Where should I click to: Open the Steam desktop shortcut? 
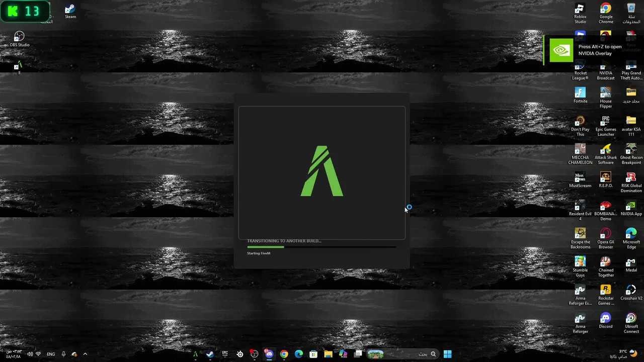(x=70, y=12)
